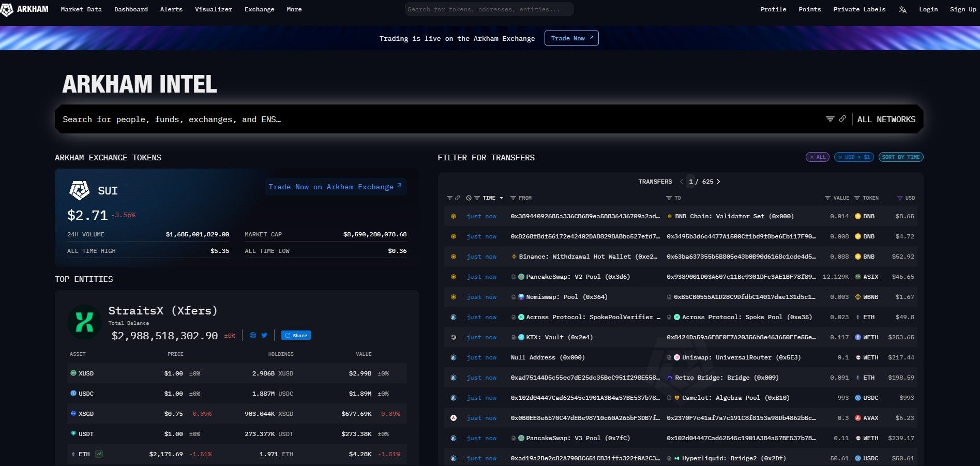Open the Market Data menu
Screen dimensions: 980x466
81,9
